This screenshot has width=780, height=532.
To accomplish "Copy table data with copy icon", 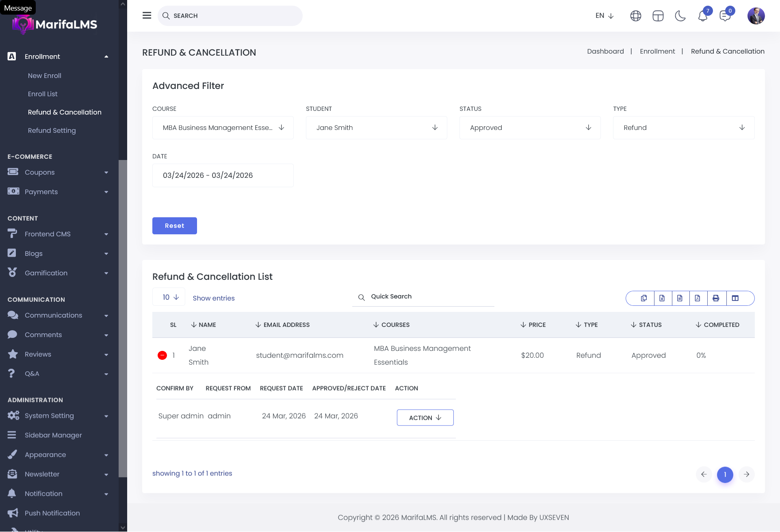I will pos(644,298).
